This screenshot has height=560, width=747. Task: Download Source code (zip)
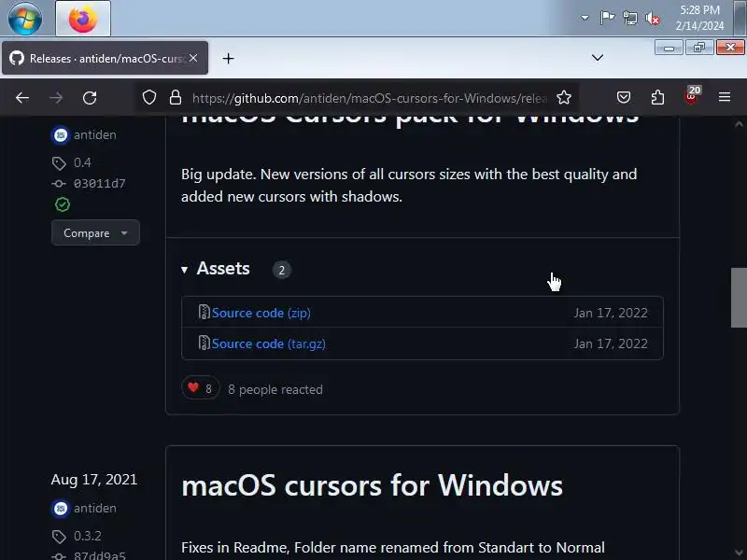[x=261, y=313]
